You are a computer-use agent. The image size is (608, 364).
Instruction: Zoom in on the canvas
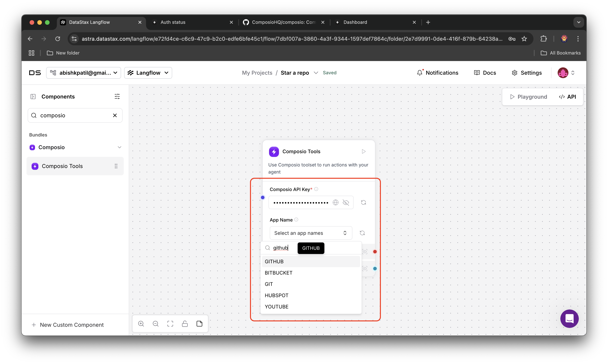pos(141,324)
